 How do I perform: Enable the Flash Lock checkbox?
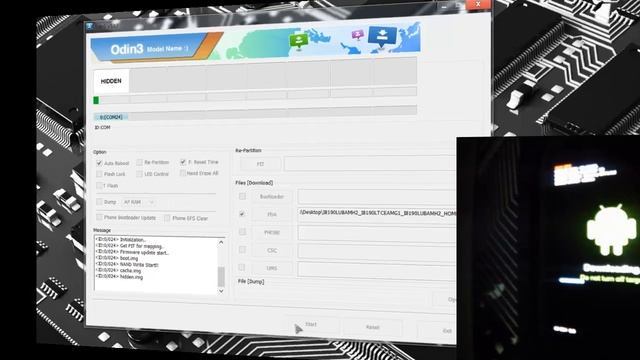tap(99, 174)
